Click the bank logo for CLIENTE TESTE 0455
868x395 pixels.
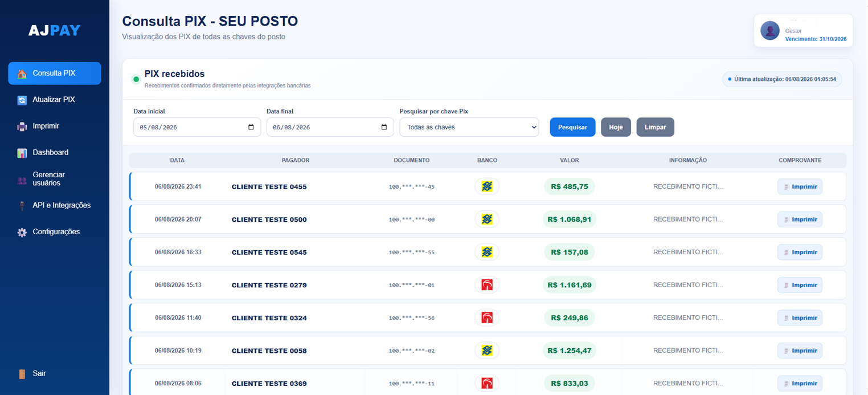click(487, 186)
